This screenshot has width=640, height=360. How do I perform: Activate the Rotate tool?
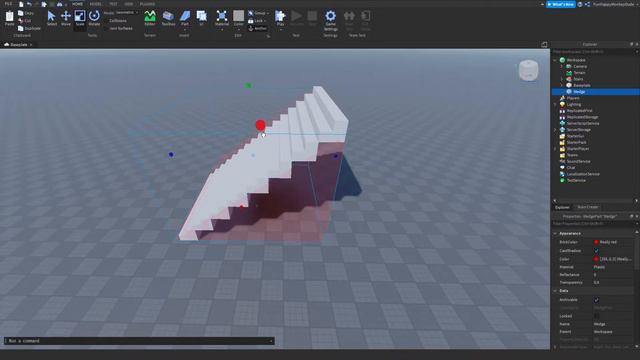tap(94, 18)
